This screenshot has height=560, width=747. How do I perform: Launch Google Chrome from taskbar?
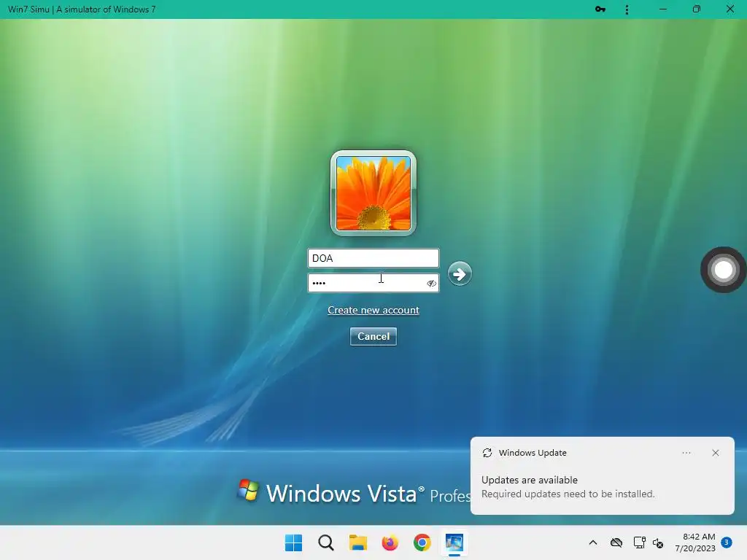[422, 542]
